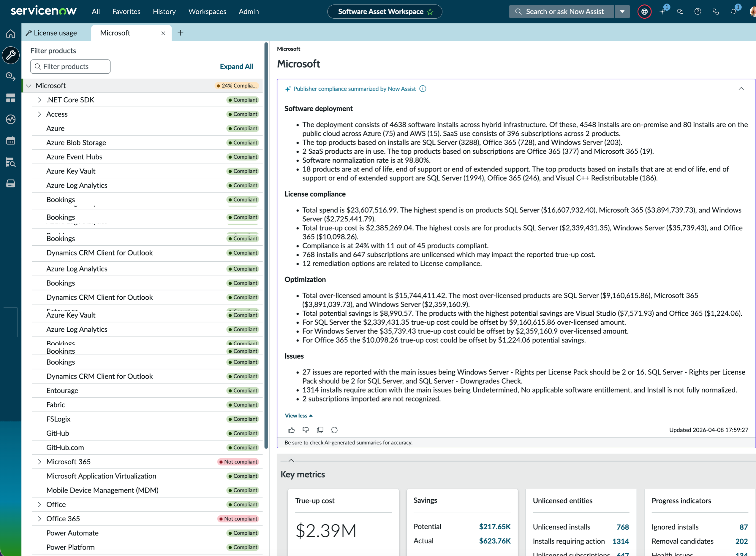Collapse the Microsoft publisher tree node
Screen dimensions: 756x556
[29, 86]
